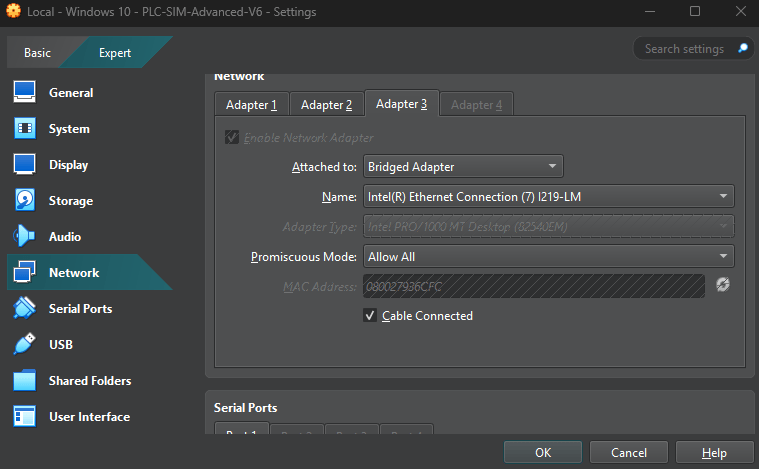
Task: Select the Display monitor icon
Action: click(x=25, y=165)
